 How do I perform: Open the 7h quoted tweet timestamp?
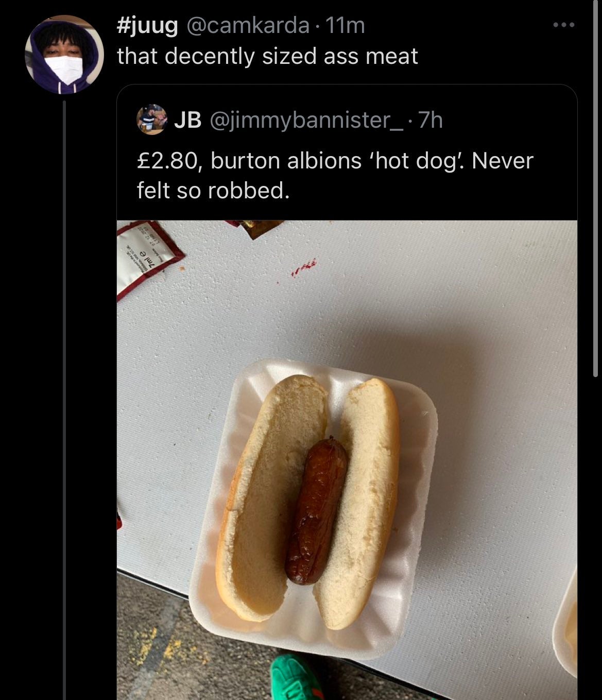click(430, 119)
